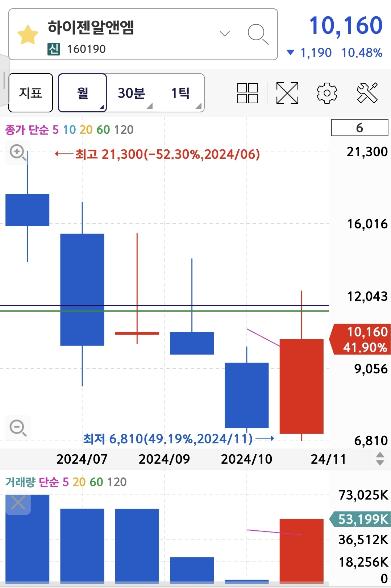Open the chart layout grid icon

point(248,93)
